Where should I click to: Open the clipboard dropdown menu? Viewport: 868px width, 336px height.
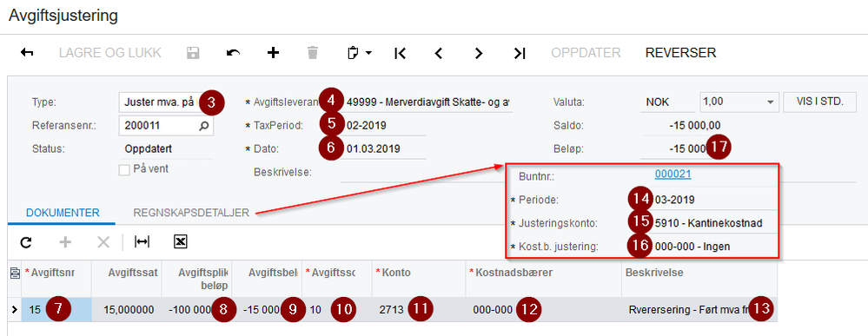[359, 53]
